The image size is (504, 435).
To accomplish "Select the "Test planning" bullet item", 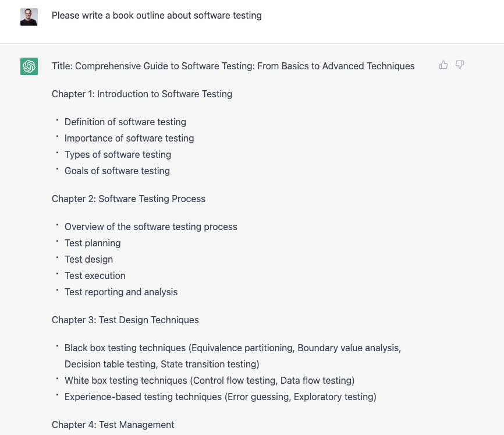I will tap(93, 243).
